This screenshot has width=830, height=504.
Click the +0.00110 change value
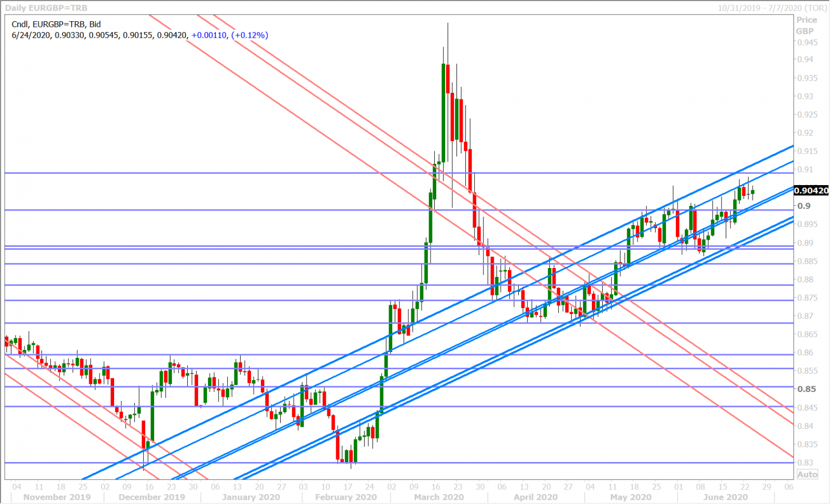coord(209,35)
